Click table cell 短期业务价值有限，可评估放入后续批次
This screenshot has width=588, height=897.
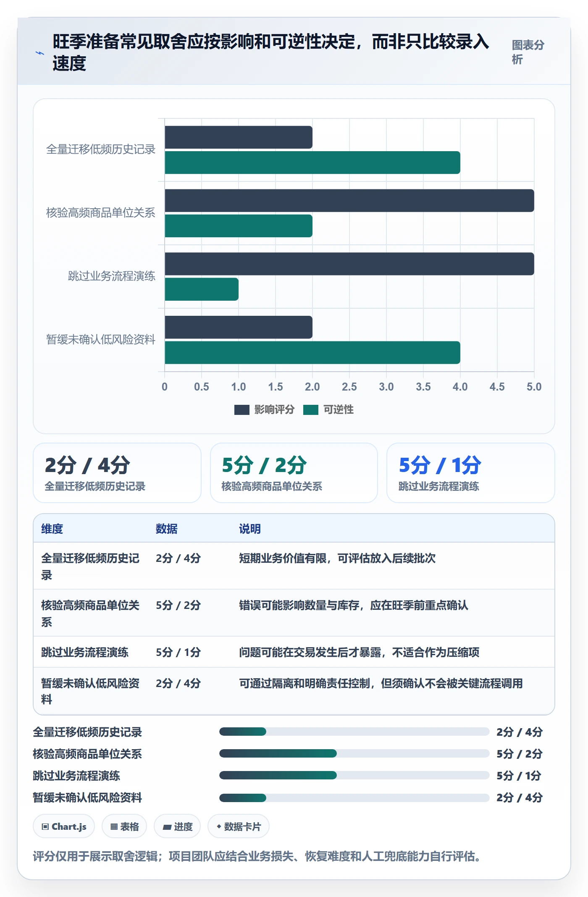[337, 558]
